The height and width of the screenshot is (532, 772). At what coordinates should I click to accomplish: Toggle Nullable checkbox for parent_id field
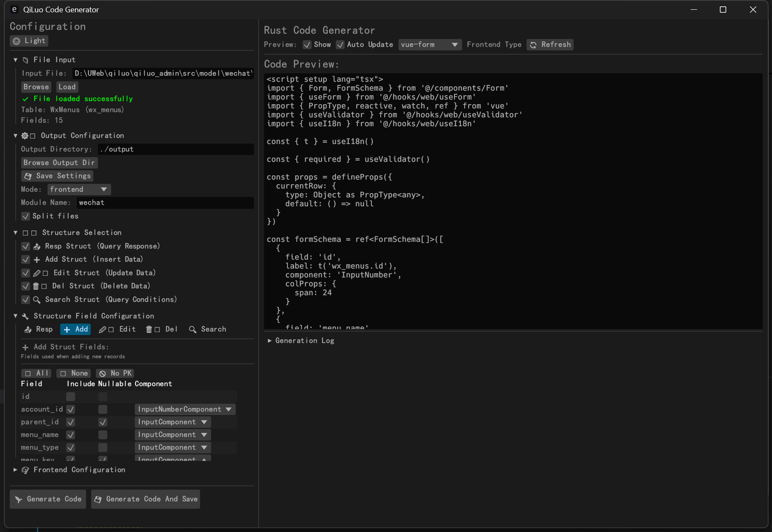tap(103, 422)
